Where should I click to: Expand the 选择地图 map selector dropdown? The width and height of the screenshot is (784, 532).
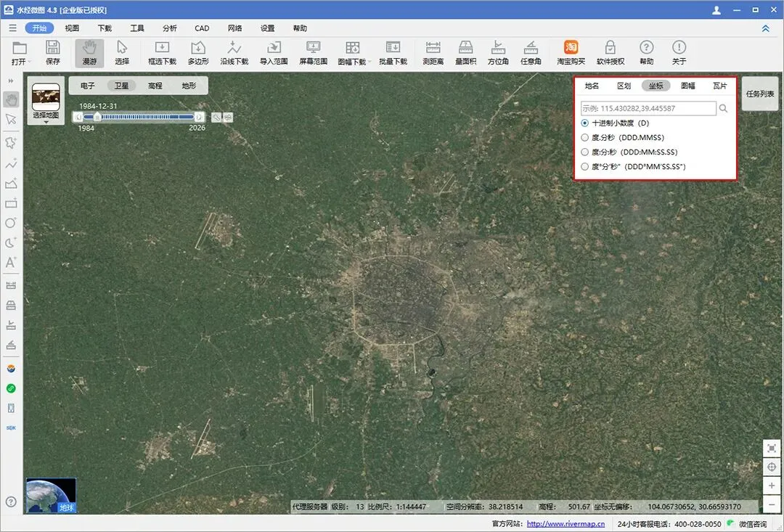tap(46, 122)
